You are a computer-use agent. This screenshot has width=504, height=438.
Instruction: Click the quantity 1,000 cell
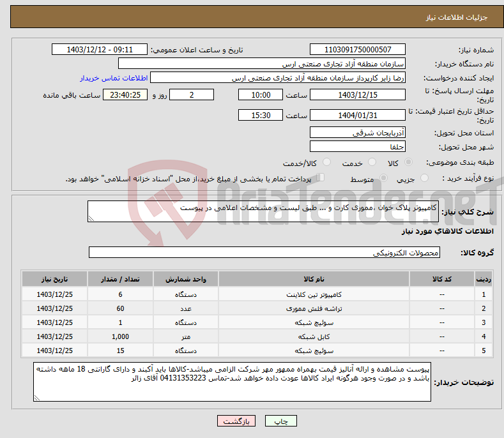[120, 336]
